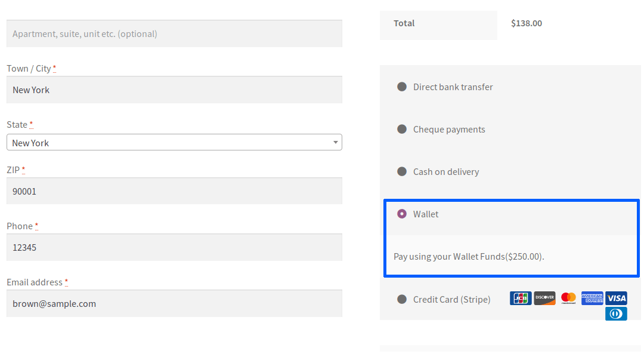Click the American Express icon
644x363 pixels.
[x=592, y=298]
